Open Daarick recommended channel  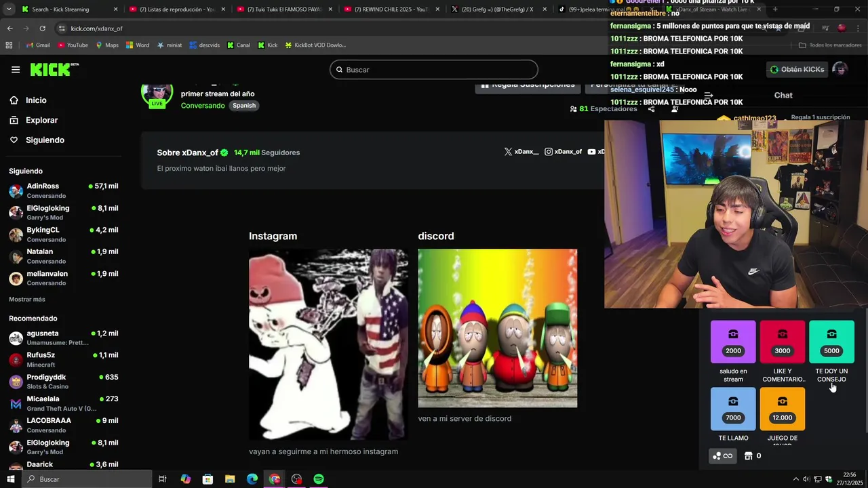pyautogui.click(x=64, y=465)
